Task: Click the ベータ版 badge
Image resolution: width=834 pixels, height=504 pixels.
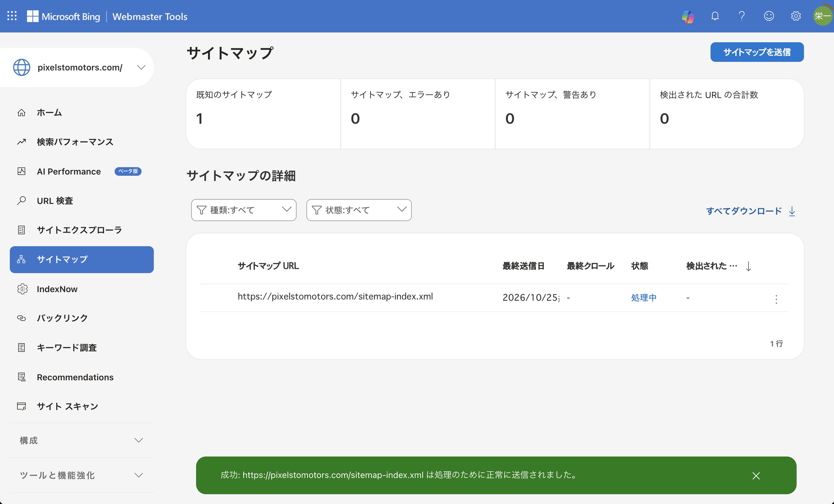Action: pos(128,171)
